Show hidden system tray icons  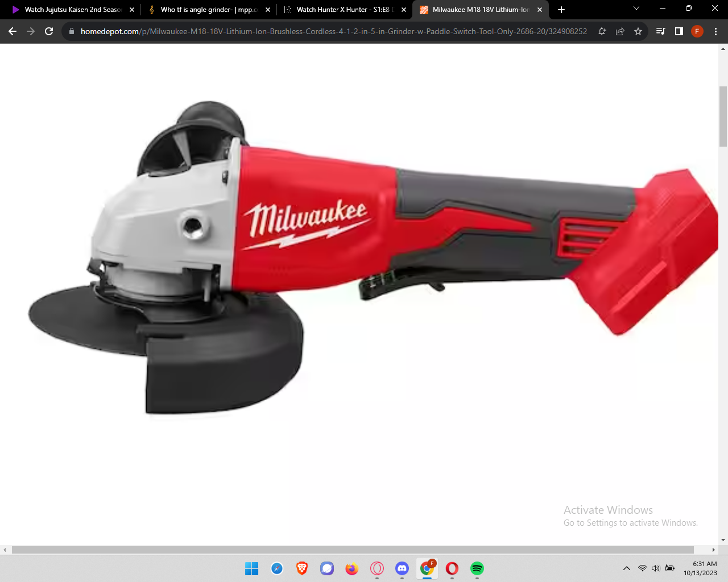click(x=627, y=568)
